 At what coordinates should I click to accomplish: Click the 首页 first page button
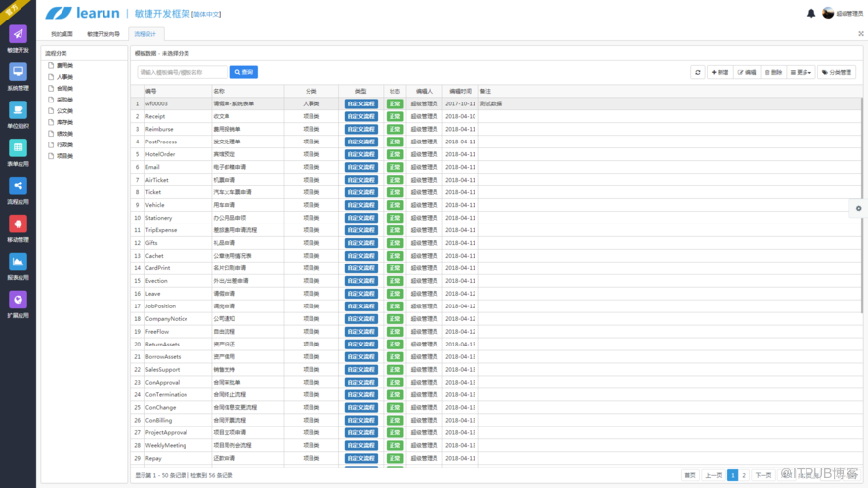689,475
